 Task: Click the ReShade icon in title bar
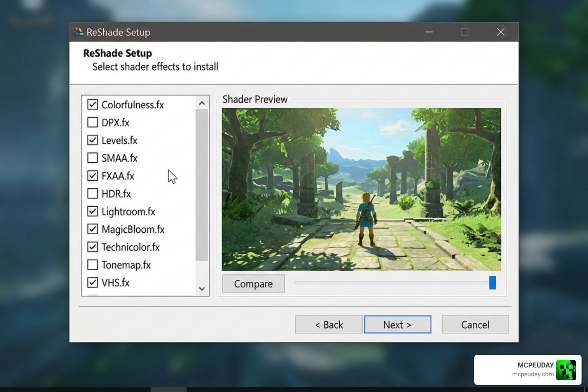coord(78,32)
